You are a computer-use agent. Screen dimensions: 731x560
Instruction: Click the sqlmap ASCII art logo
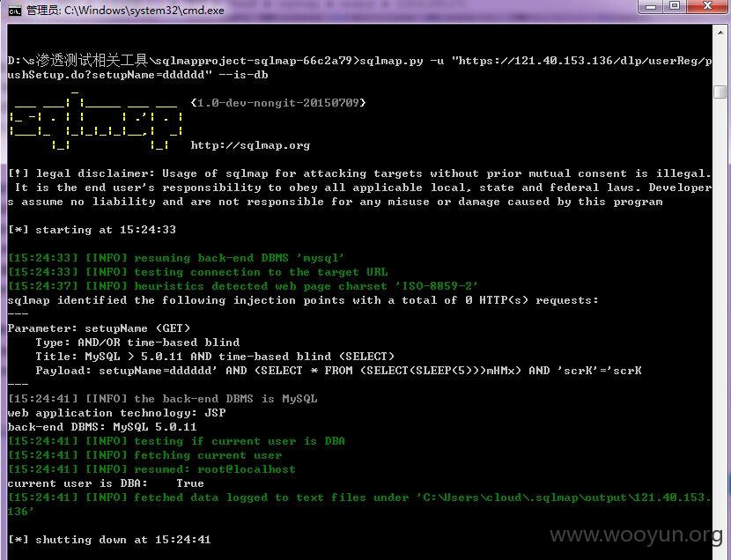click(96, 122)
